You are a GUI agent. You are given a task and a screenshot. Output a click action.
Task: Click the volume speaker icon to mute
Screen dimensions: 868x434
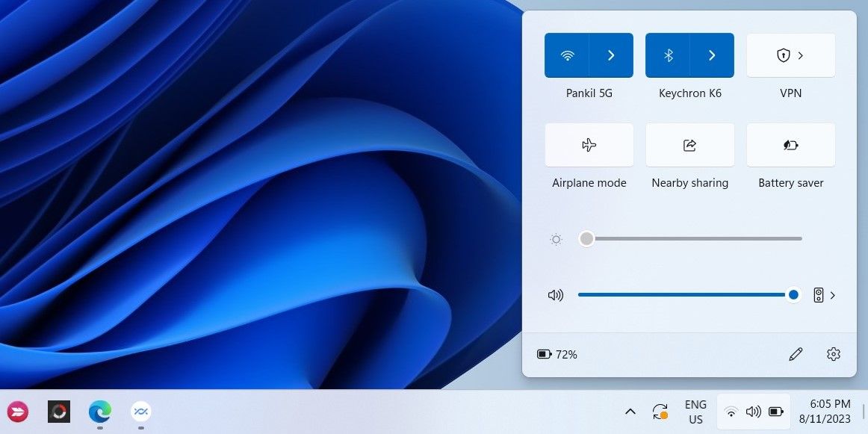point(556,294)
